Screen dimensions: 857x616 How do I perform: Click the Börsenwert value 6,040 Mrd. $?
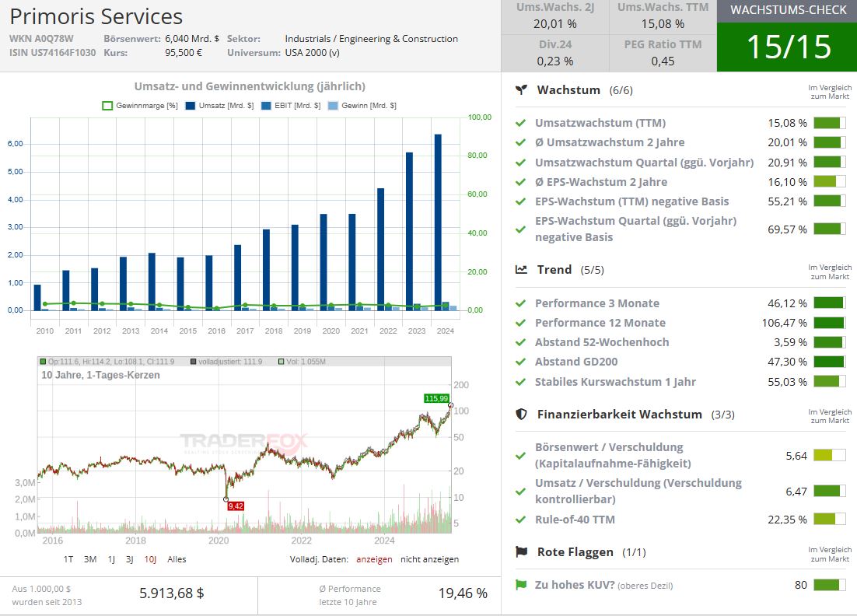coord(192,39)
